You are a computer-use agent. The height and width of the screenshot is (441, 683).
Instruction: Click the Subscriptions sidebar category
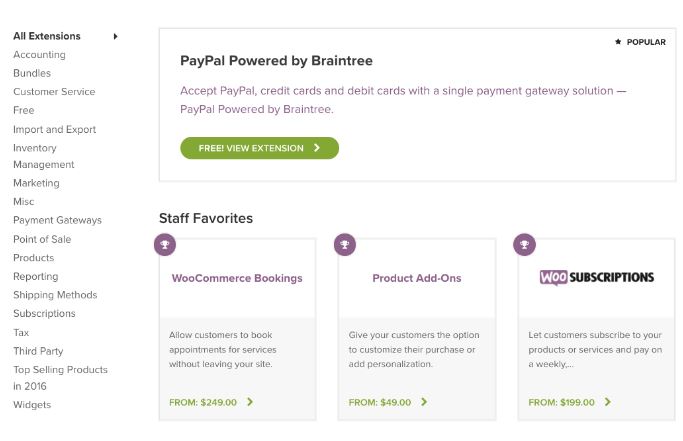(x=44, y=313)
